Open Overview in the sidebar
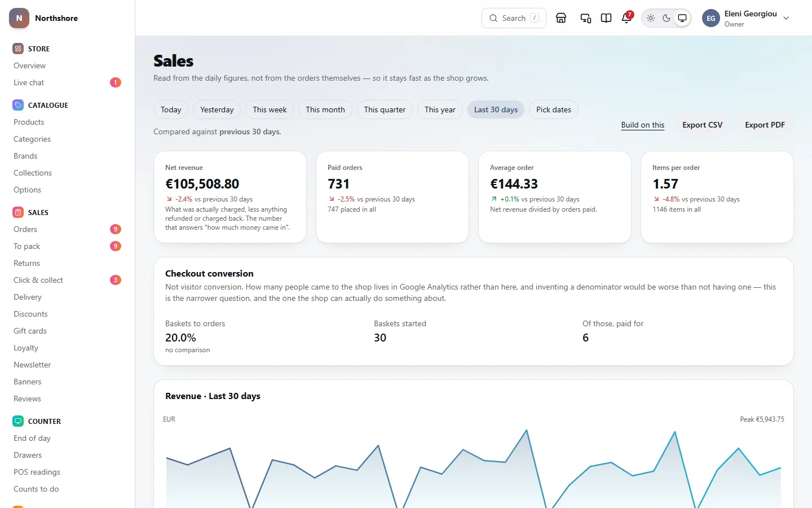Viewport: 812px width, 508px height. (x=30, y=65)
